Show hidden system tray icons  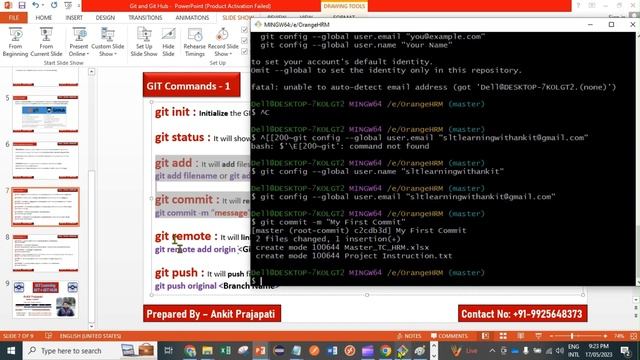(x=492, y=351)
